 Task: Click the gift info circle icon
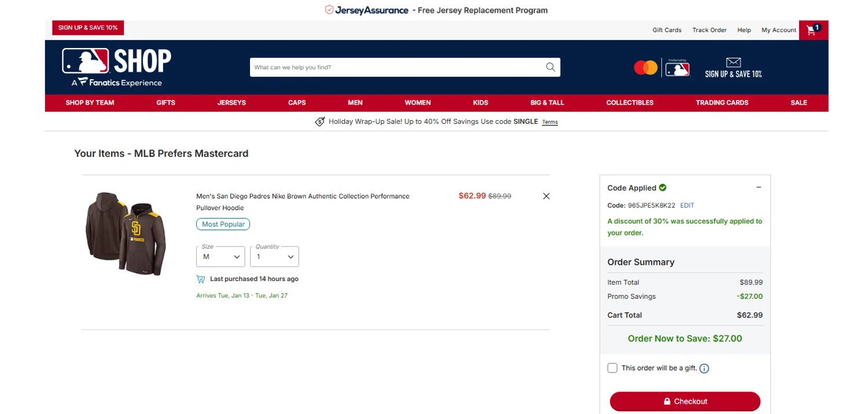point(704,368)
